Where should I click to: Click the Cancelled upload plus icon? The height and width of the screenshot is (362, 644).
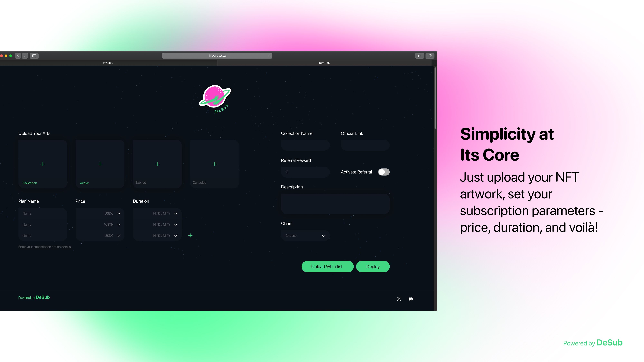pyautogui.click(x=214, y=164)
